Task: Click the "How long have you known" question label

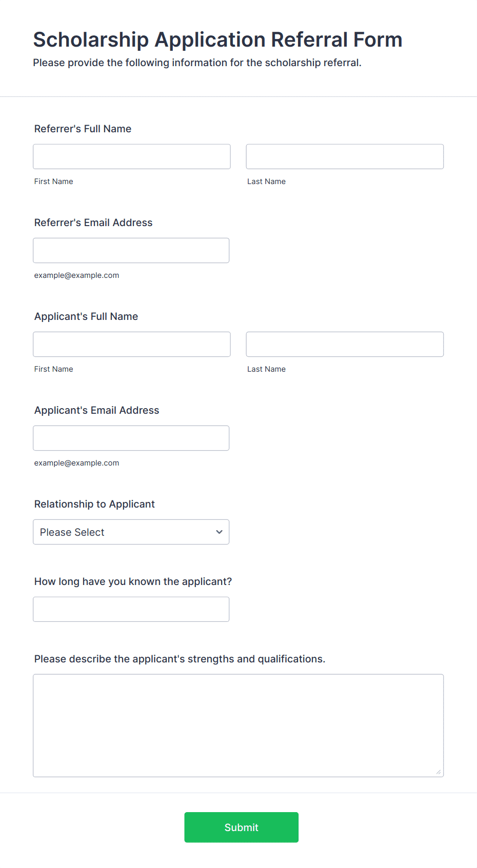Action: (133, 581)
